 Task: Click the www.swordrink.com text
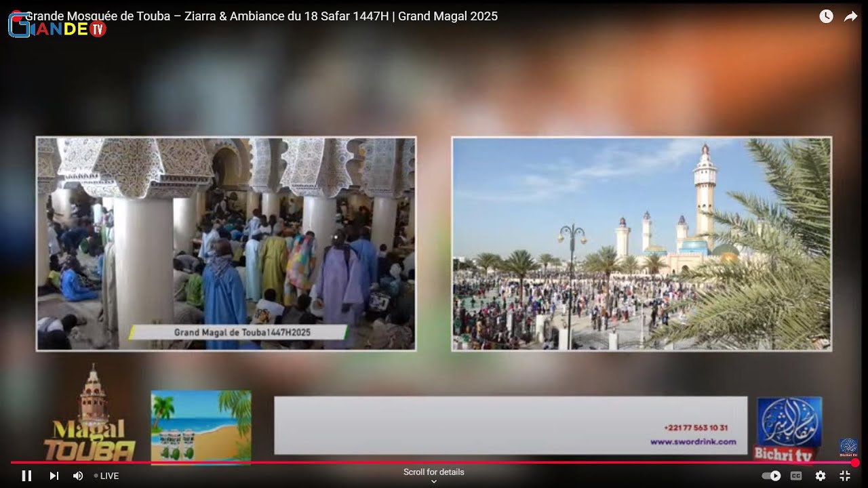(x=693, y=441)
